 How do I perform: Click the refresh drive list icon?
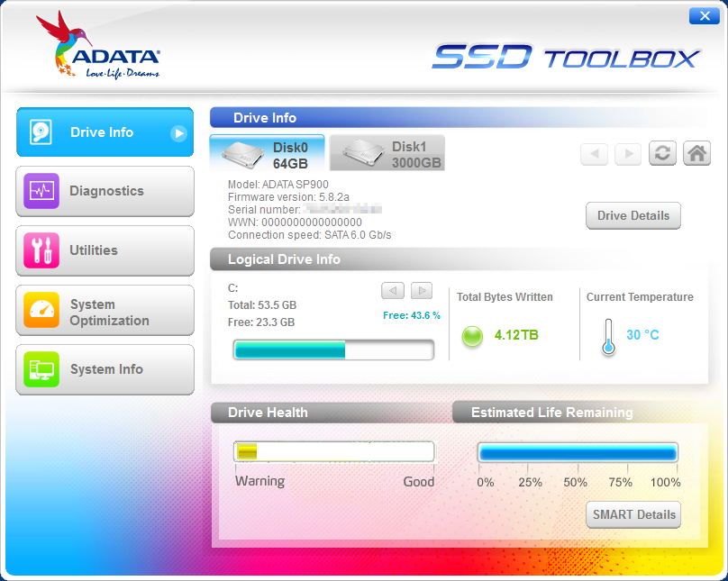point(662,153)
